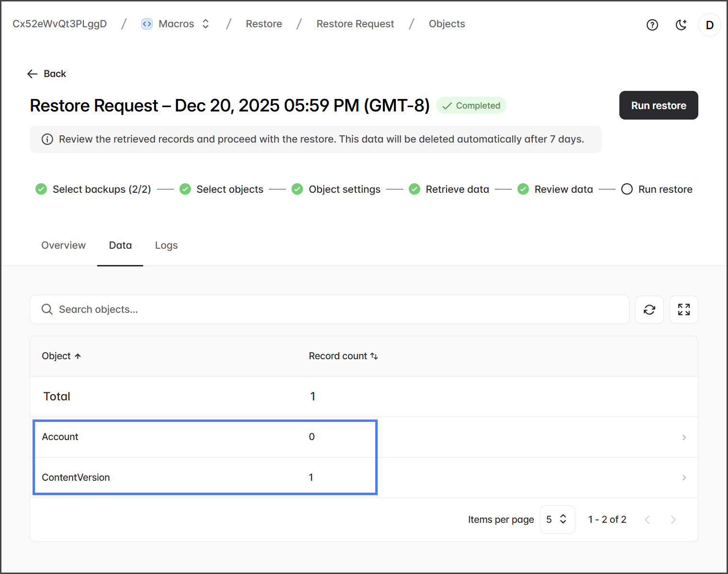Open the Macros workspace switcher chevrons

(206, 24)
